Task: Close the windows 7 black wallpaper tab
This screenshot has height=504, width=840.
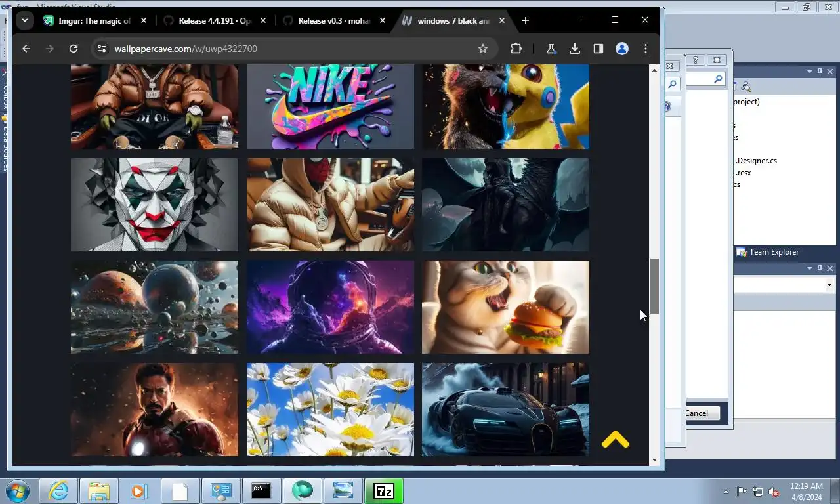Action: (x=502, y=20)
